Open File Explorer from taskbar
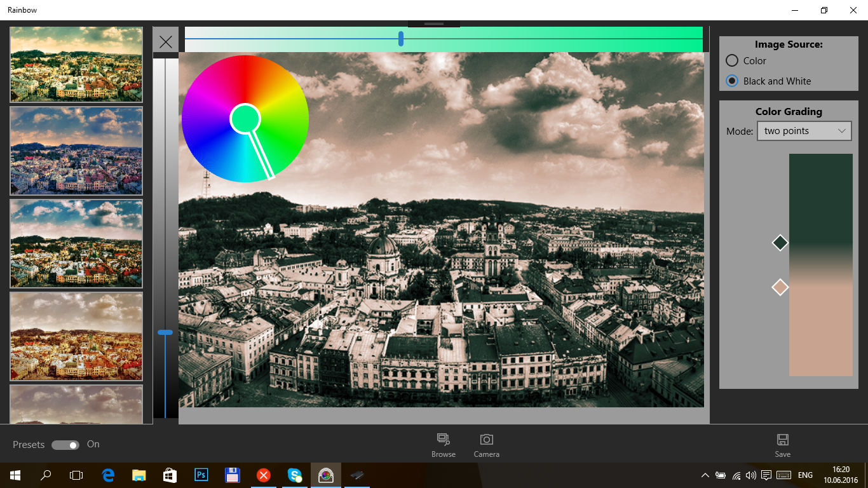 (x=139, y=475)
